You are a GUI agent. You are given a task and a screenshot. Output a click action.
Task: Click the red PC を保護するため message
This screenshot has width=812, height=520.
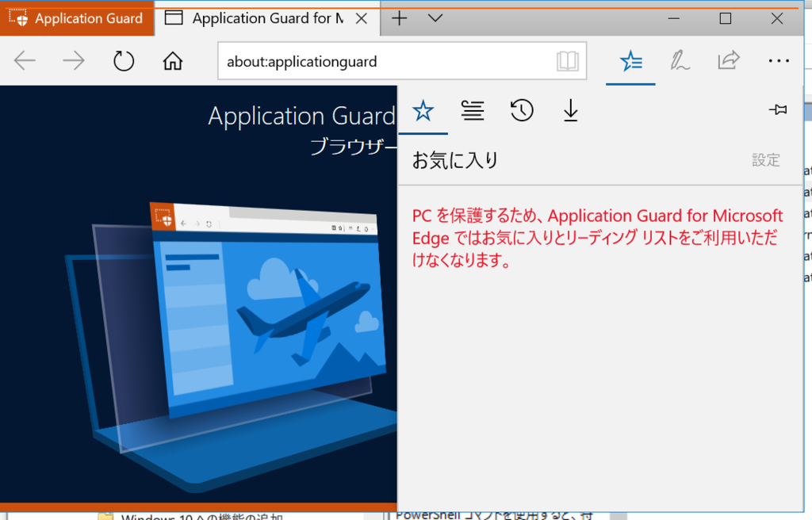click(597, 238)
